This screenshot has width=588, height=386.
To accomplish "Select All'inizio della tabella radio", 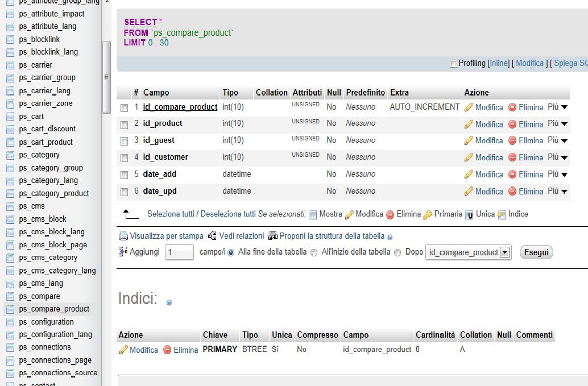I will click(x=314, y=252).
